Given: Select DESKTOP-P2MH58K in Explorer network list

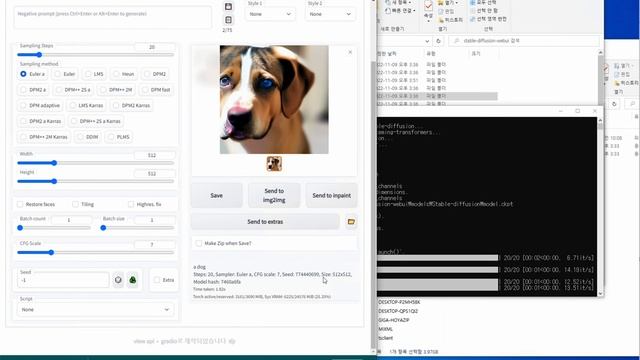Looking at the screenshot, I should click(399, 302).
